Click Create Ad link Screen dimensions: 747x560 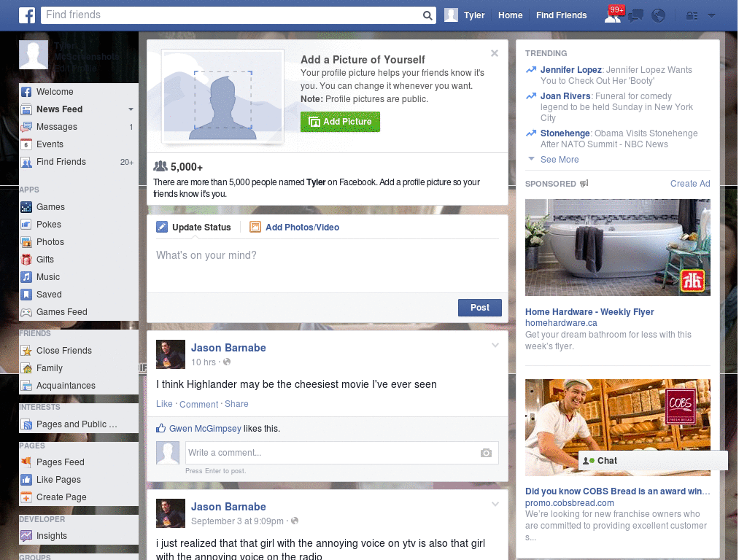[x=690, y=184]
